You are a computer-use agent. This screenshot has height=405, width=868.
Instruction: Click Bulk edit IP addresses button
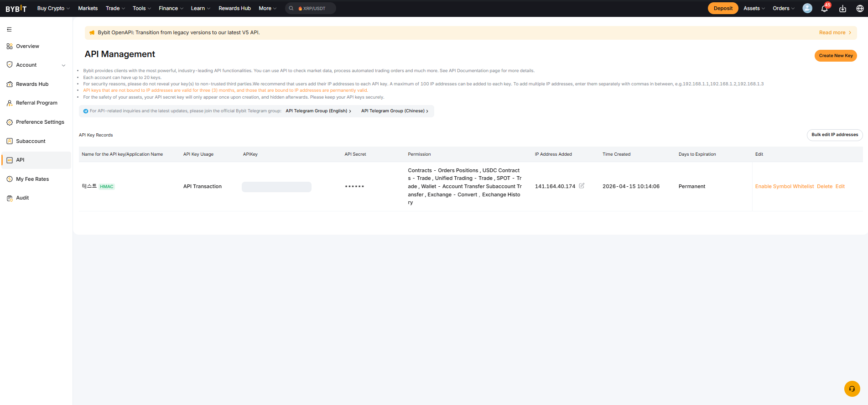[x=835, y=135]
